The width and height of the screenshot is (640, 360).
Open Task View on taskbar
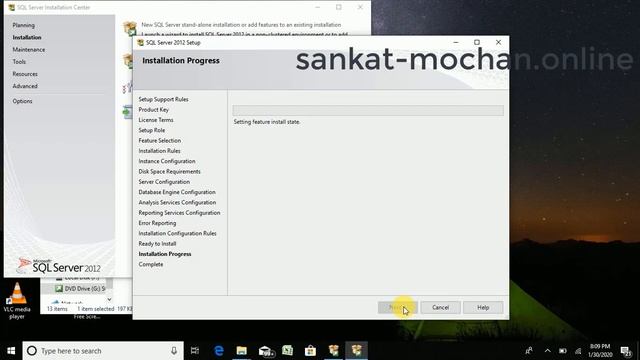pos(195,351)
